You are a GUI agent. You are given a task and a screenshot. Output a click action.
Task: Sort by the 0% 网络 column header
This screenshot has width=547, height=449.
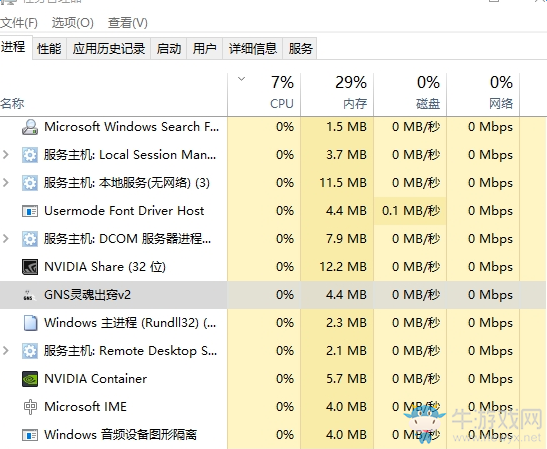483,95
